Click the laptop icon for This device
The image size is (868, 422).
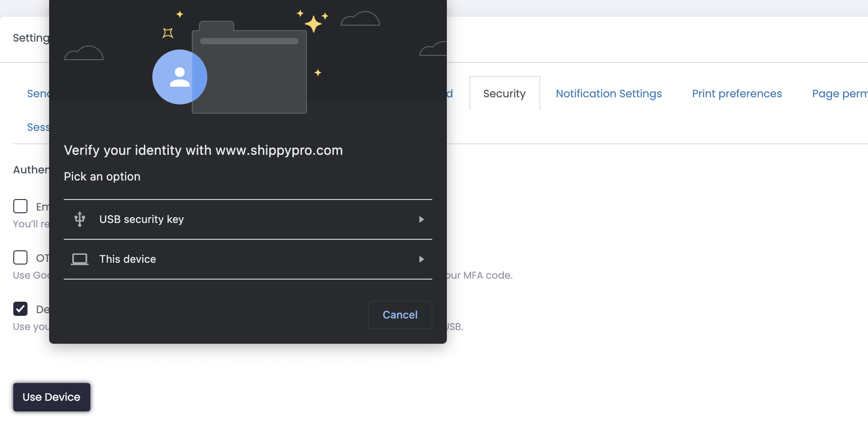point(80,259)
